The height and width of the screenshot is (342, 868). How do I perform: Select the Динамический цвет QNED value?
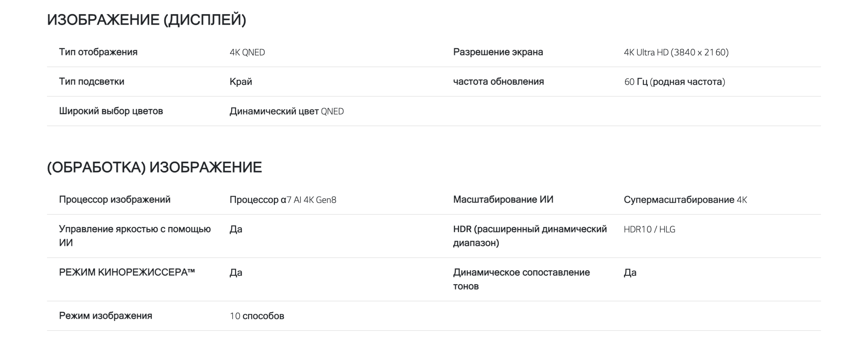pyautogui.click(x=287, y=111)
